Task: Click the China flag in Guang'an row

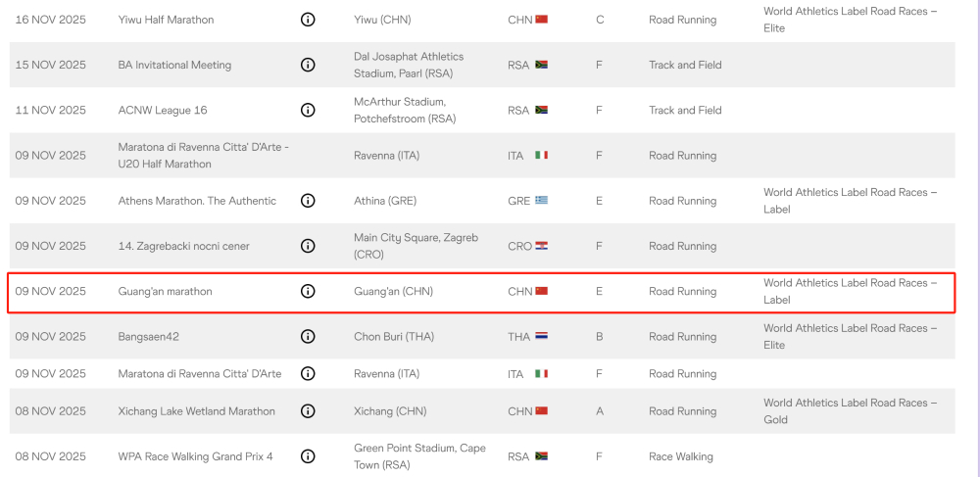Action: pyautogui.click(x=542, y=291)
